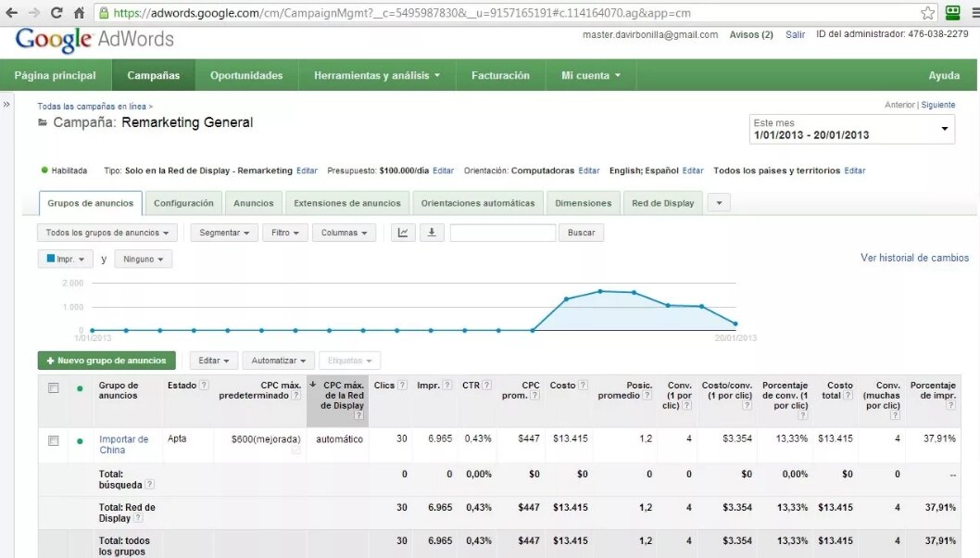Open Ver historial de cambios link

point(914,258)
